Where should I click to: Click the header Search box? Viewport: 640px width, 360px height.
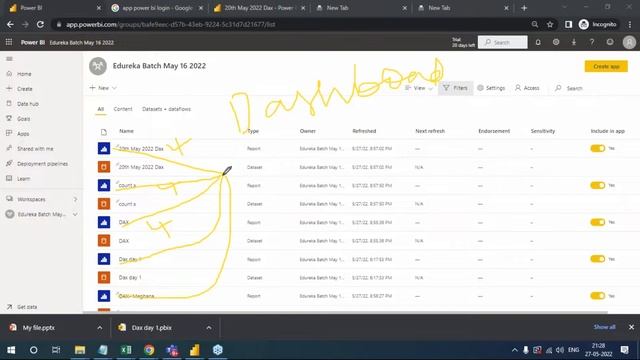click(x=502, y=42)
